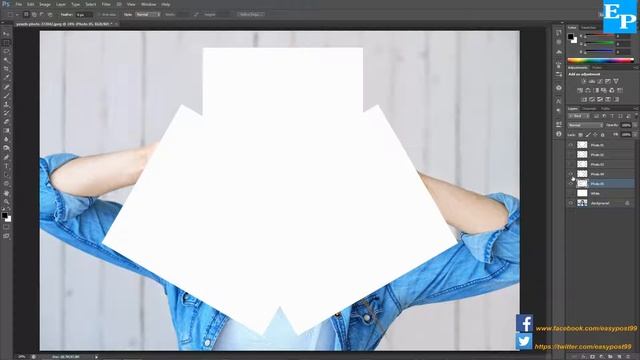Select the Brush tool

click(6, 96)
